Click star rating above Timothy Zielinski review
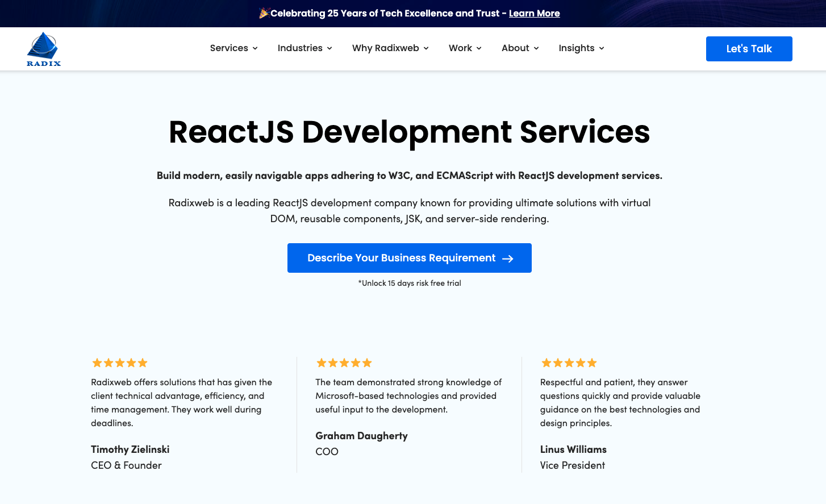Image resolution: width=826 pixels, height=504 pixels. coord(120,363)
